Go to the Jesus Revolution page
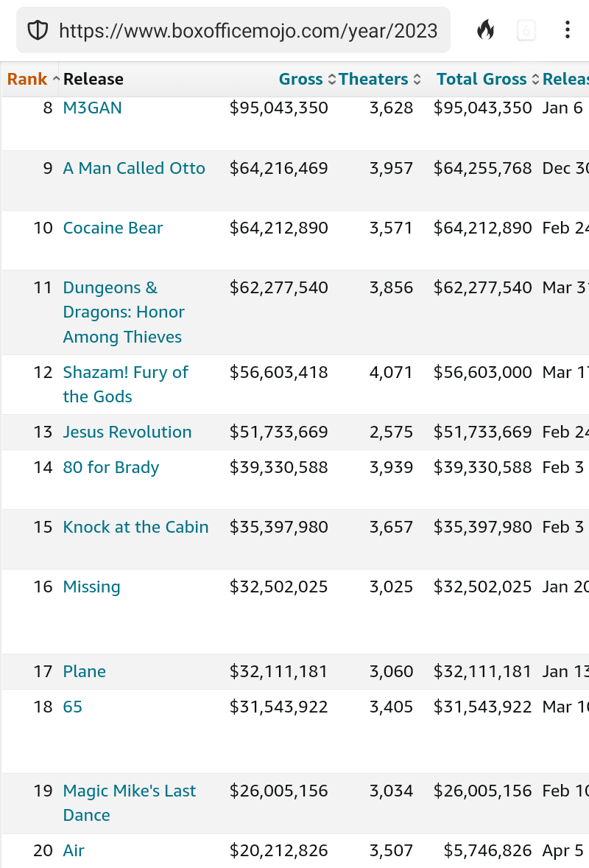Viewport: 589px width, 868px height. [127, 433]
